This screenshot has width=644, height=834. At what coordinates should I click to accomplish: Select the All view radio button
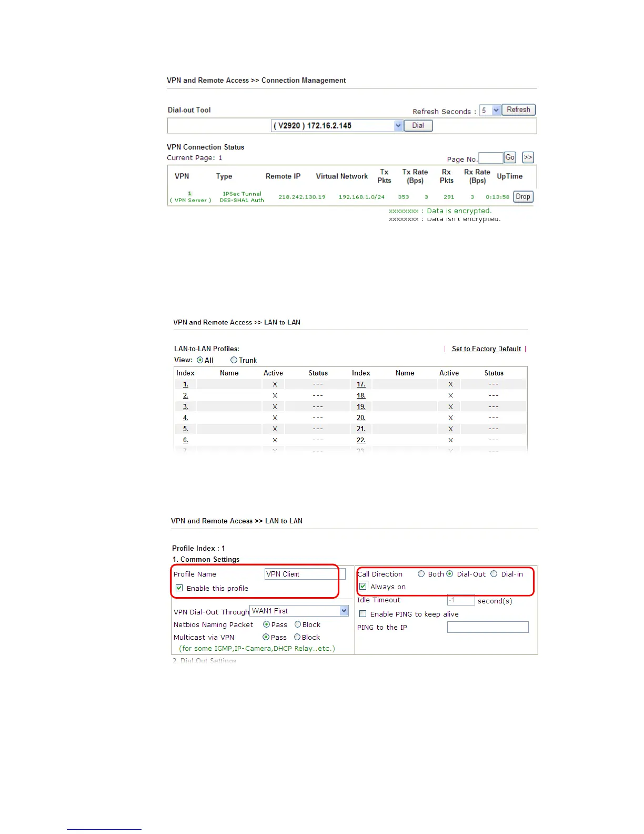pyautogui.click(x=200, y=360)
